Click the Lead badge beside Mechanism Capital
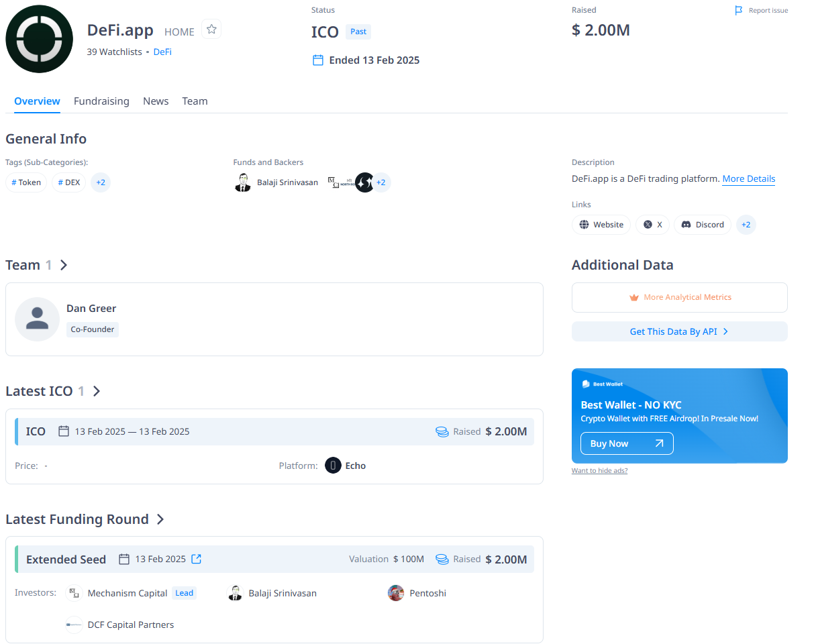The width and height of the screenshot is (816, 644). coord(185,593)
